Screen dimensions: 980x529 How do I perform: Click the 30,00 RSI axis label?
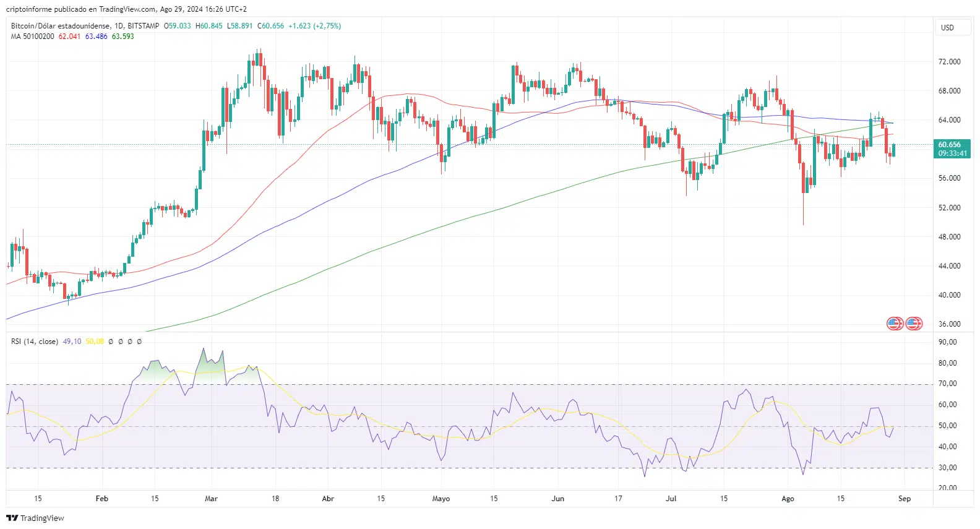tap(948, 468)
